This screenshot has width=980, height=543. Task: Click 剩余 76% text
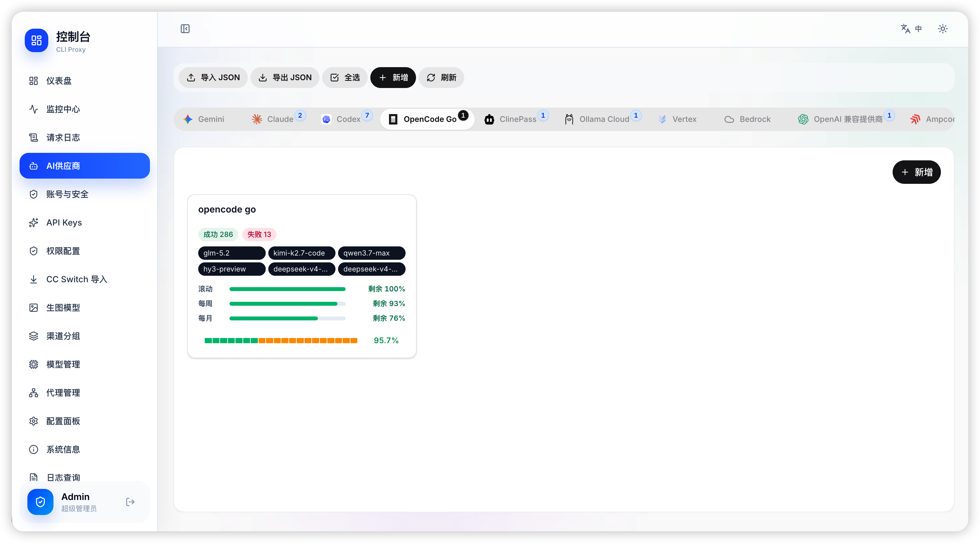click(x=389, y=318)
